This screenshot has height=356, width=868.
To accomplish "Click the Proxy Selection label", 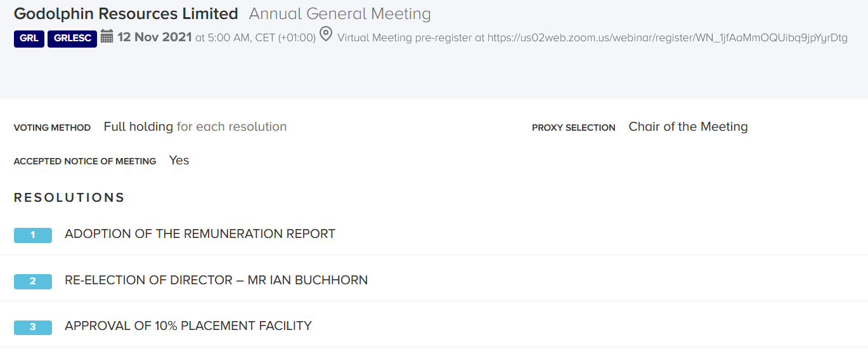I will pyautogui.click(x=574, y=128).
